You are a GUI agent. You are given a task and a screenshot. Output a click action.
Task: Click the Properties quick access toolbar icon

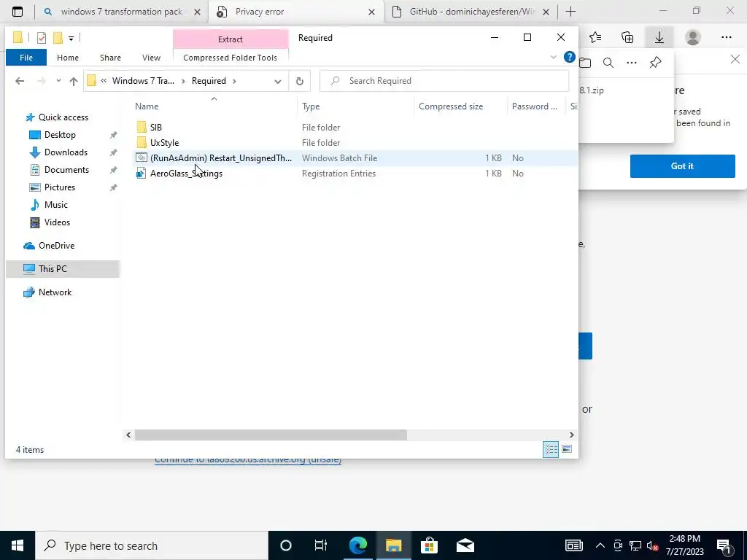click(x=42, y=38)
